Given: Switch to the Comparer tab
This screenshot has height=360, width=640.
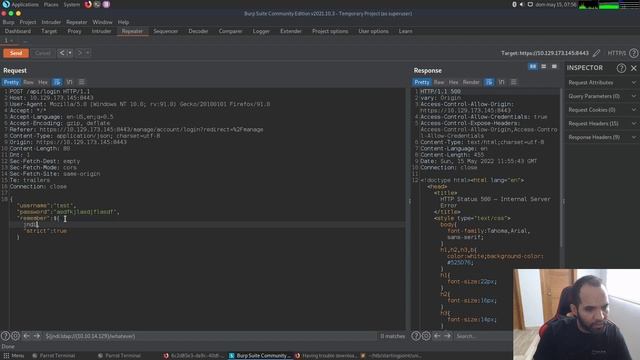Looking at the screenshot, I should (x=230, y=31).
